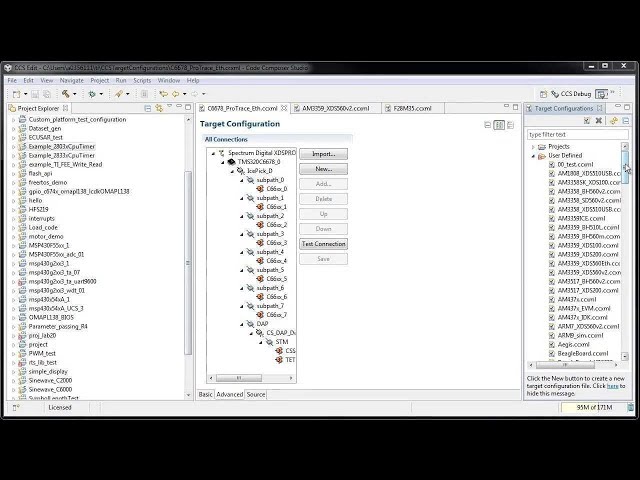Expand the Projects folder in Target Configurations
This screenshot has height=480, width=640.
pyautogui.click(x=533, y=147)
